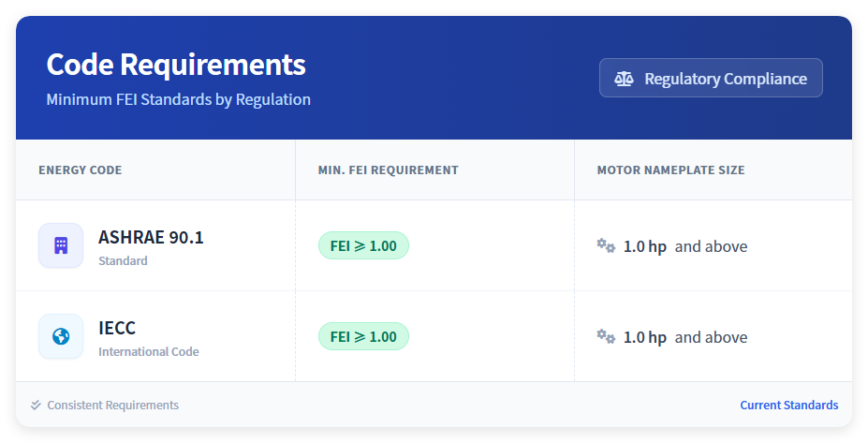Click the ASHRAE 90.1 building icon

coord(61,245)
